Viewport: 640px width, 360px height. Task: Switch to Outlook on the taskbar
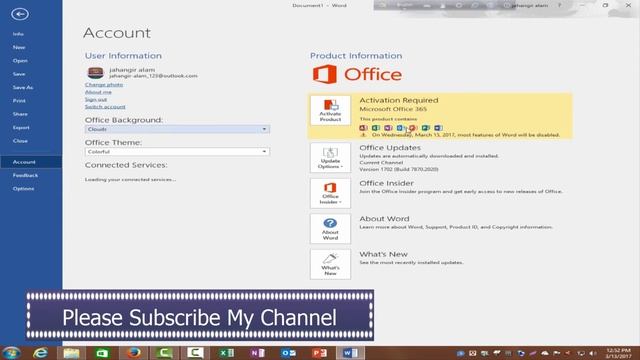point(288,353)
